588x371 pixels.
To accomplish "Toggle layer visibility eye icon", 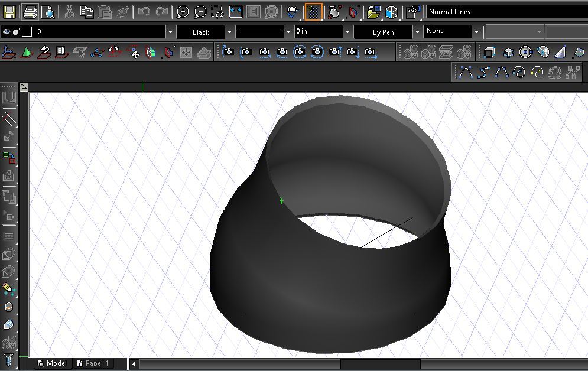I will (x=7, y=32).
